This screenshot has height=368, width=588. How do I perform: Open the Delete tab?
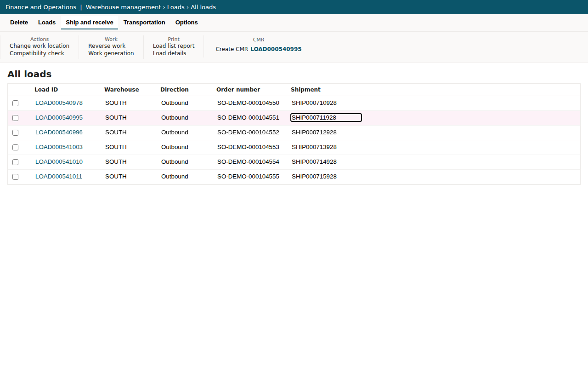[x=19, y=23]
